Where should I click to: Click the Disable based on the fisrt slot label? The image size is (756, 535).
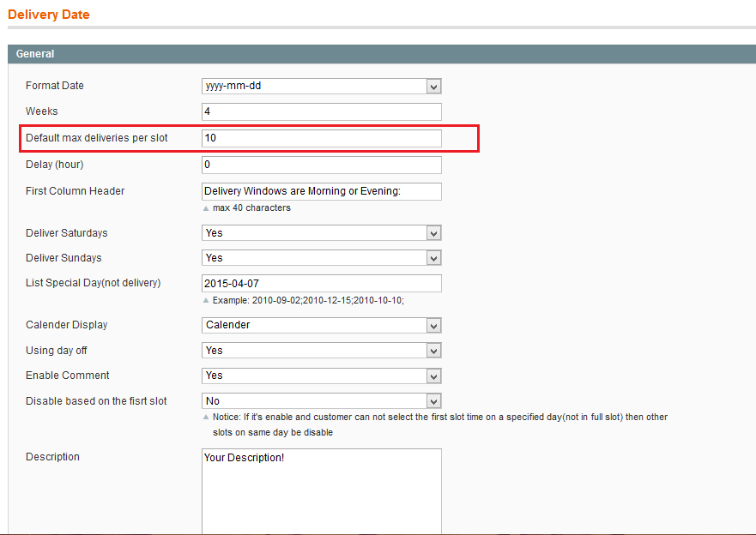(x=96, y=401)
